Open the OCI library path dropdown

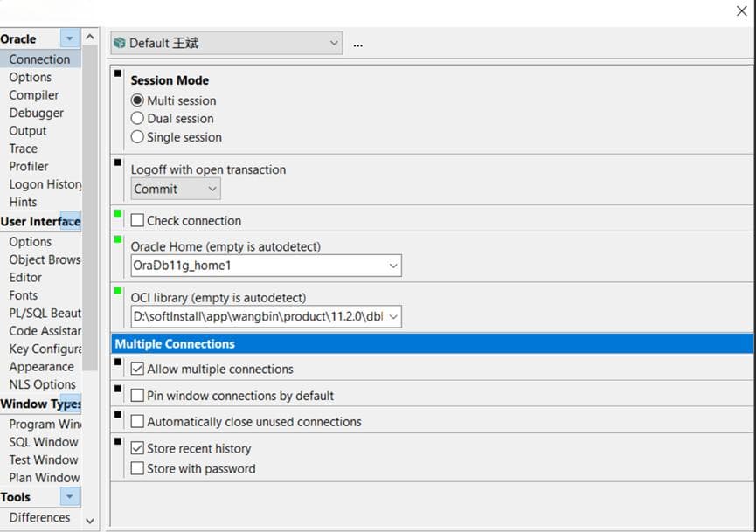click(393, 316)
